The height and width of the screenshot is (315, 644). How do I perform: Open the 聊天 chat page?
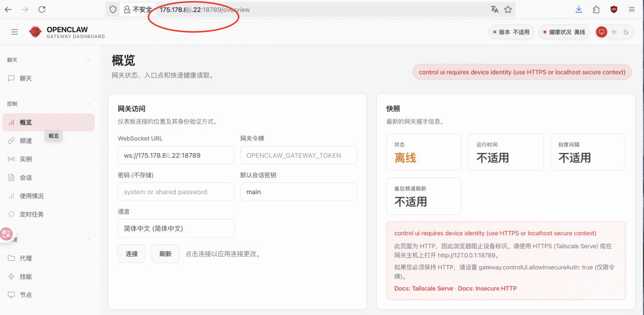[48, 79]
